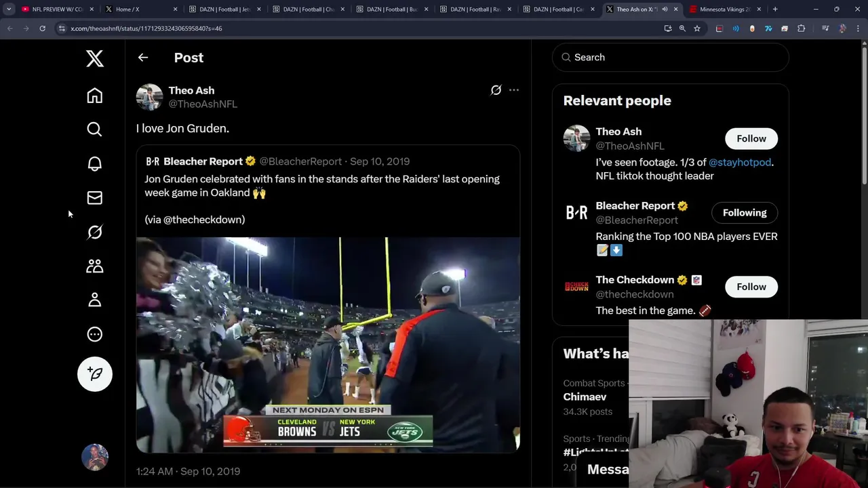Close the Theo Ash on X tab

point(675,9)
